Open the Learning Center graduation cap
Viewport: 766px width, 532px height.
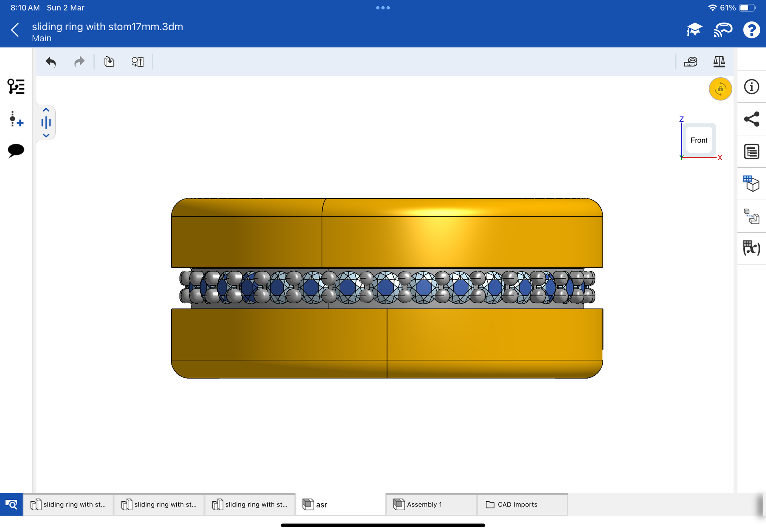click(x=694, y=30)
